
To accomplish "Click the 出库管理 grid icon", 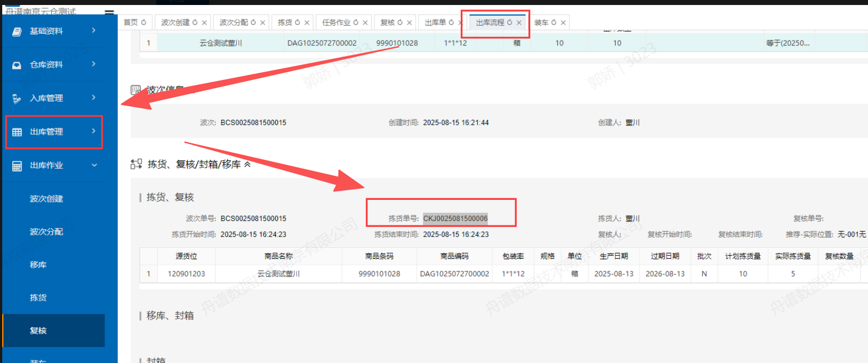I will tap(17, 132).
